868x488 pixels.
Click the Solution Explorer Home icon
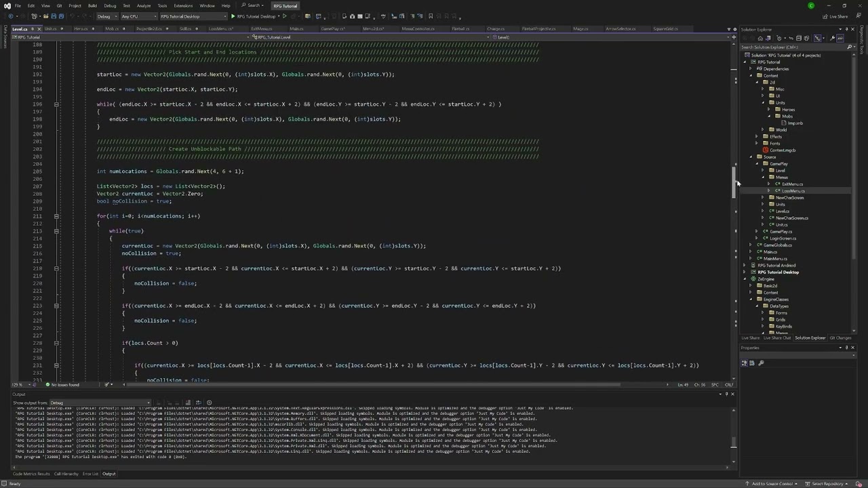(x=760, y=39)
